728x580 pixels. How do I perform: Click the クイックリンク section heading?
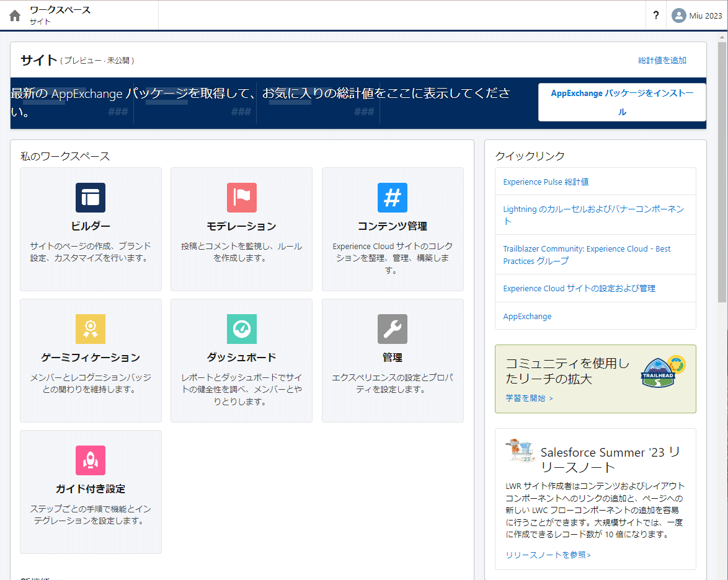[530, 156]
